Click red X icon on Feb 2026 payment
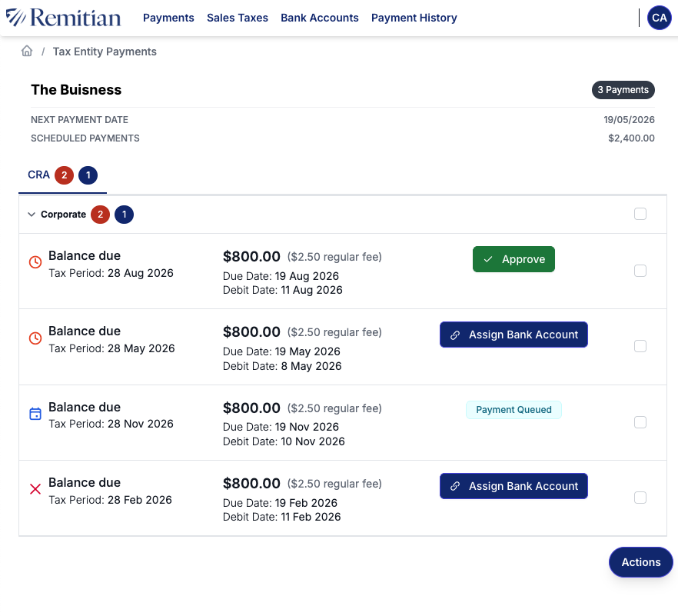The image size is (678, 616). coord(35,489)
